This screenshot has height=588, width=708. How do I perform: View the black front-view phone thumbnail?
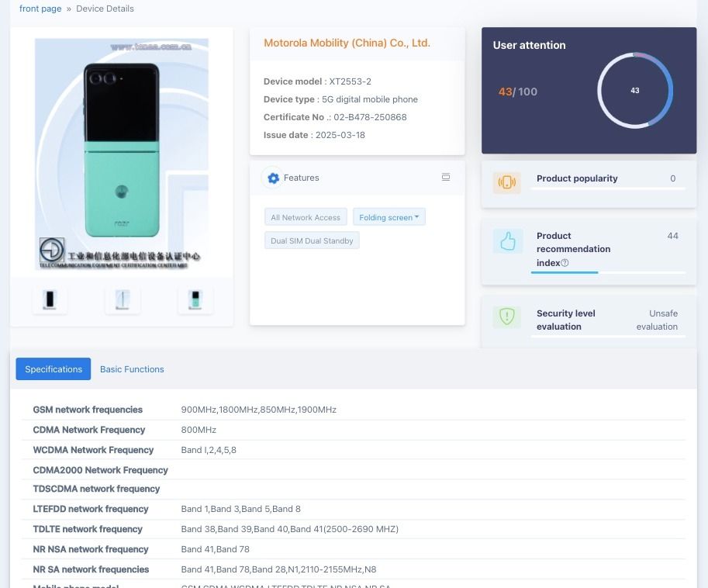pos(50,299)
